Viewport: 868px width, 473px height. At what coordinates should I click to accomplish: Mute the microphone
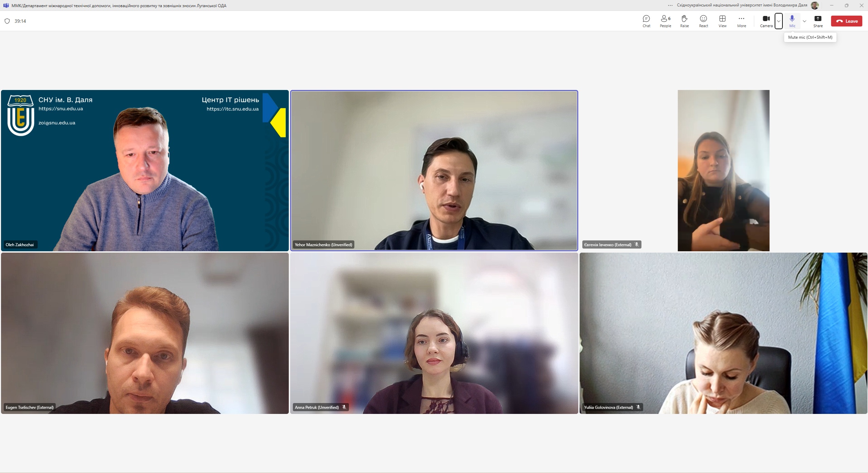[x=792, y=21]
